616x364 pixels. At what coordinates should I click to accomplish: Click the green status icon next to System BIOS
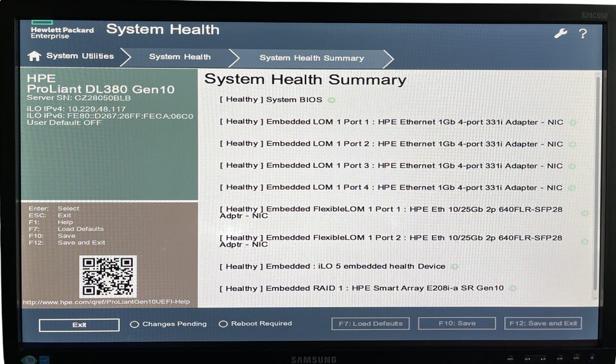pyautogui.click(x=332, y=100)
